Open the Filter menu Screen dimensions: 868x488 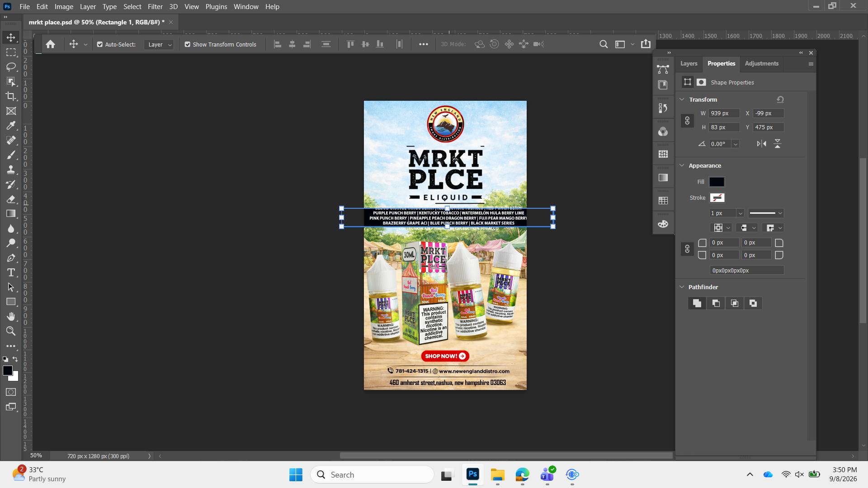[155, 7]
